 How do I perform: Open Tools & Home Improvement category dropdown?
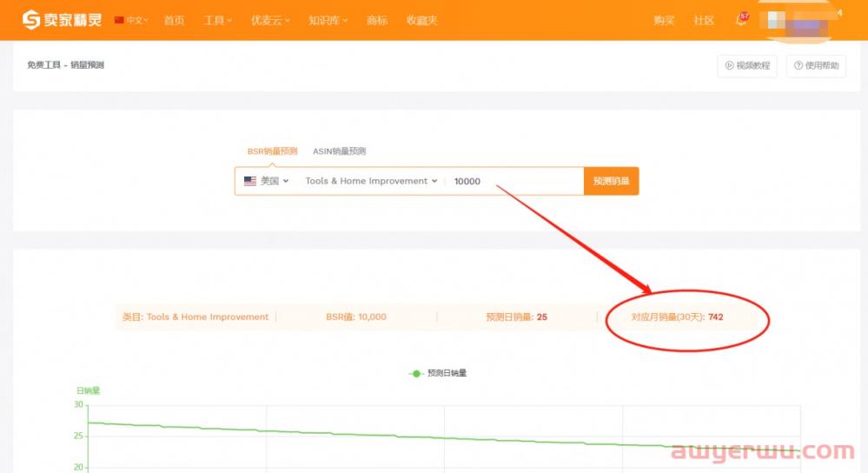tap(371, 181)
